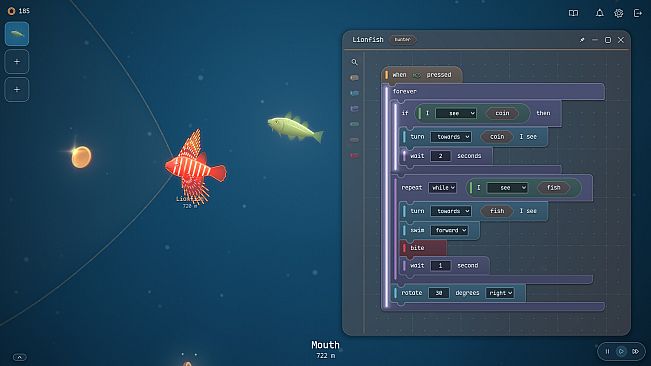651x366 pixels.
Task: Select the blue motion block category icon
Action: (x=354, y=93)
